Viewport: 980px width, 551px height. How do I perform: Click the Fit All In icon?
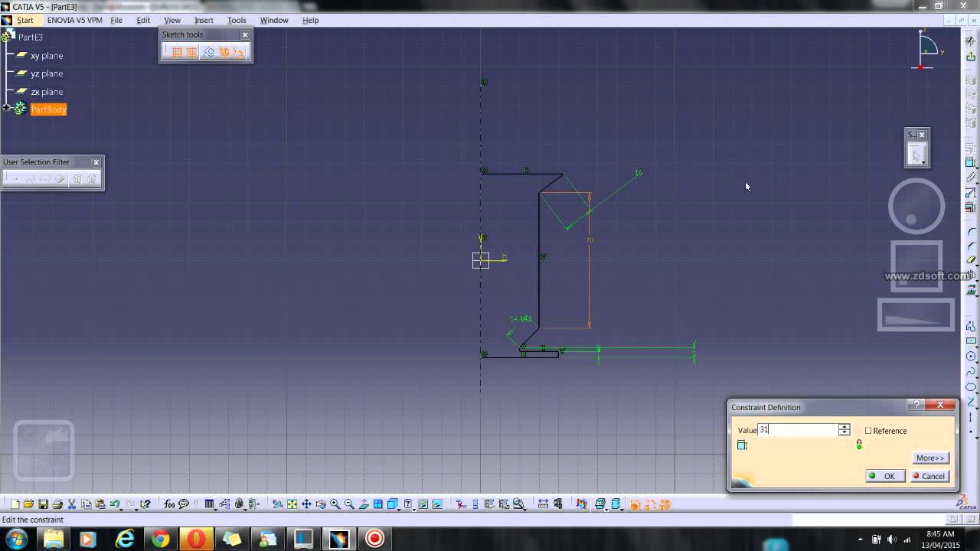(x=292, y=504)
